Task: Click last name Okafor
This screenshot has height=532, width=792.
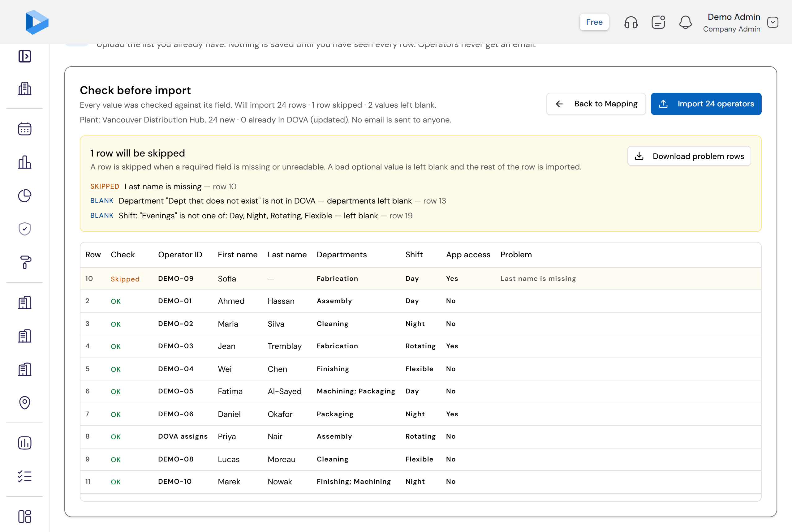Action: [x=280, y=414]
